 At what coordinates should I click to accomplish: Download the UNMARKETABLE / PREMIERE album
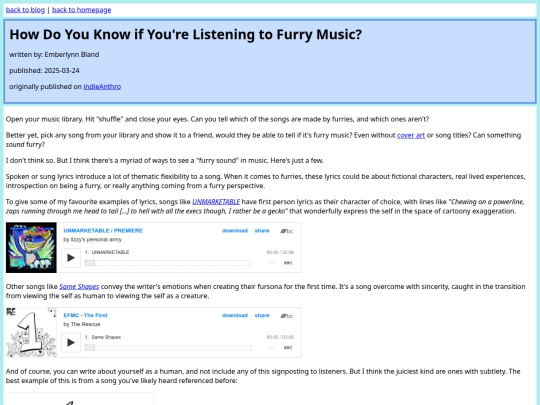coord(235,231)
